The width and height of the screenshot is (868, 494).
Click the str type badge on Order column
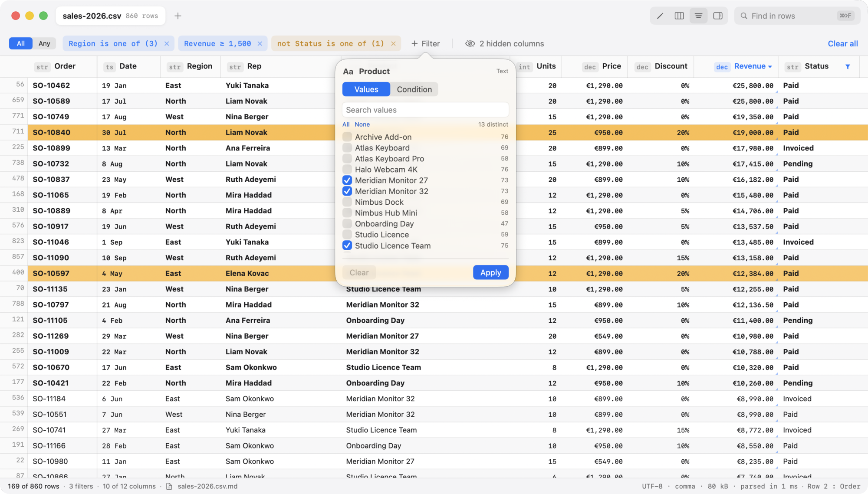[x=42, y=67]
